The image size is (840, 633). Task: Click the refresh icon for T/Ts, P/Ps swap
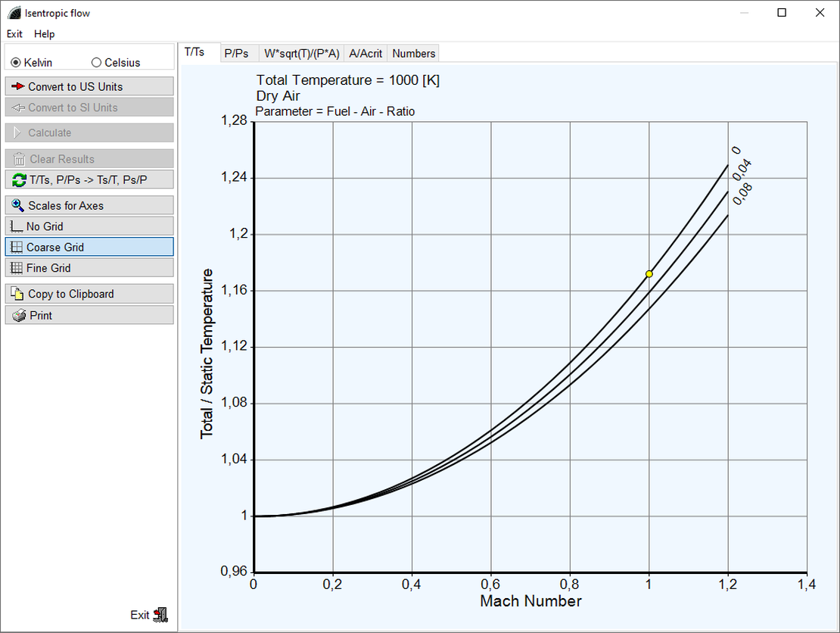pos(19,180)
